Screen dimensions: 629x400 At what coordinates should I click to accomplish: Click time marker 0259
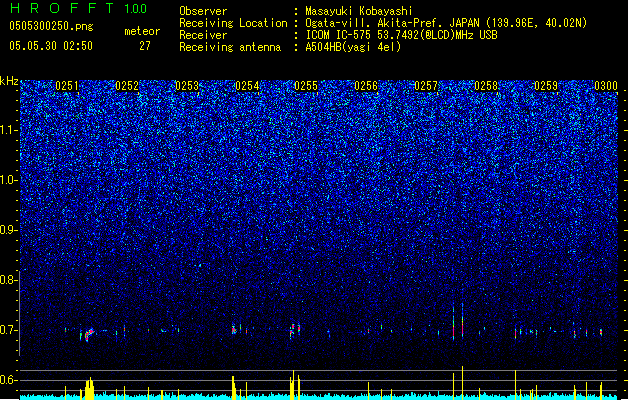click(x=546, y=86)
